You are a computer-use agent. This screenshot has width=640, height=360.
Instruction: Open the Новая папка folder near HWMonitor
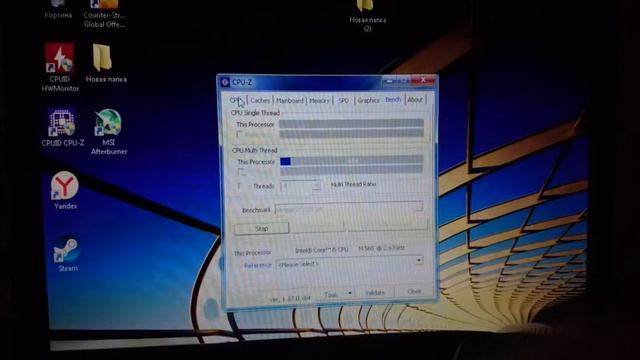pos(106,63)
